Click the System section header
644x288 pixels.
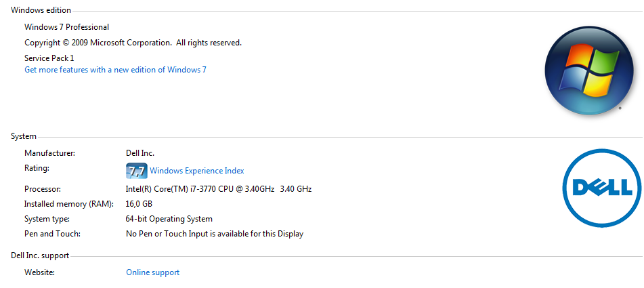24,136
